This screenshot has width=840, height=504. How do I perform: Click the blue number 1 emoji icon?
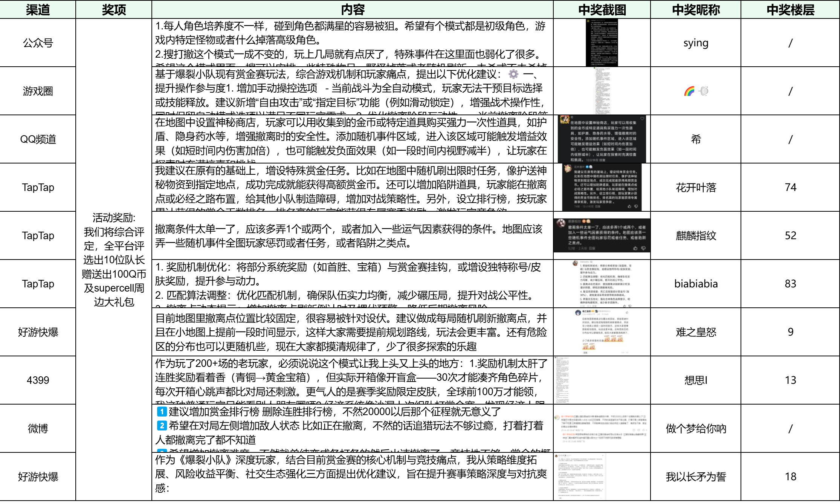pos(162,411)
